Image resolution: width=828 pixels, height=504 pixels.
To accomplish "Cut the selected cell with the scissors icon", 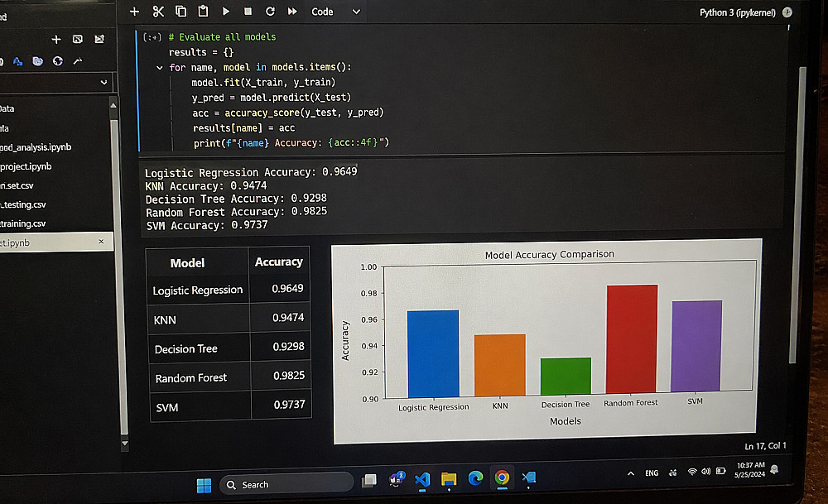I will [158, 11].
